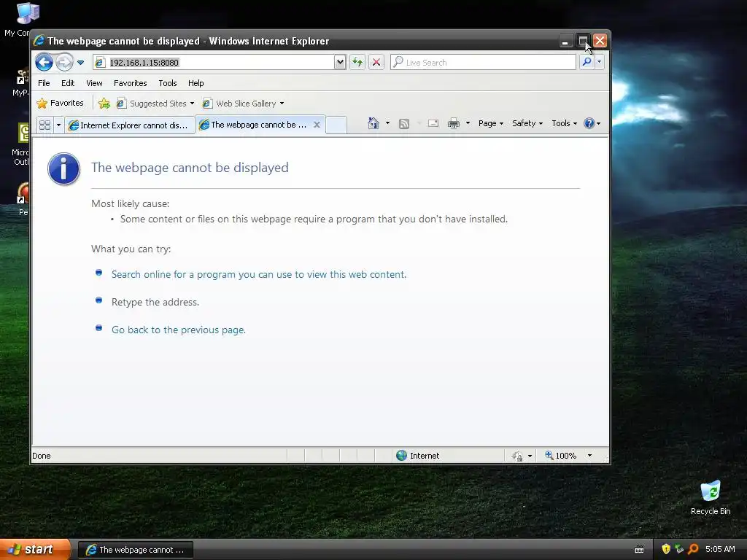Click 'Retype the address.' text
Viewport: 747px width, 560px height.
[x=155, y=303]
